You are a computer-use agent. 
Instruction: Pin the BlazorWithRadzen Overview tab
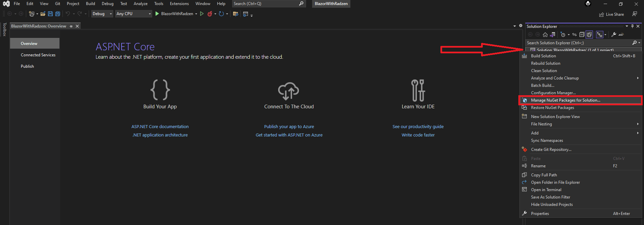click(71, 26)
